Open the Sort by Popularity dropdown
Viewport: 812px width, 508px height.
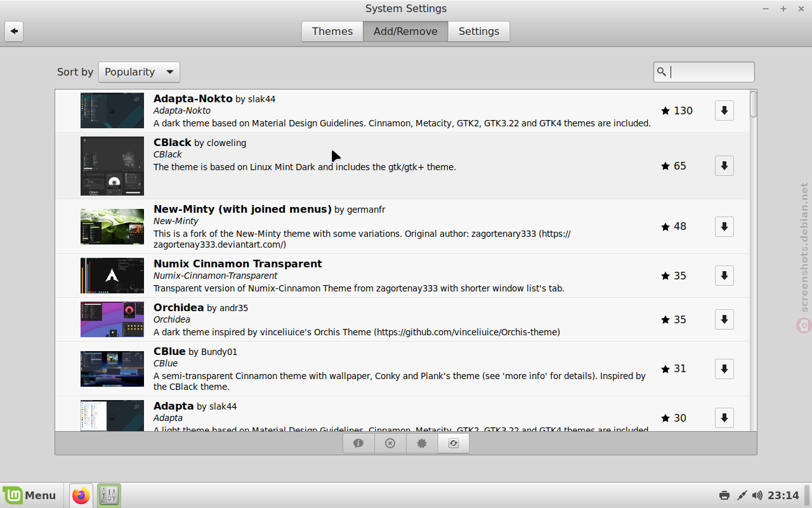pos(139,72)
